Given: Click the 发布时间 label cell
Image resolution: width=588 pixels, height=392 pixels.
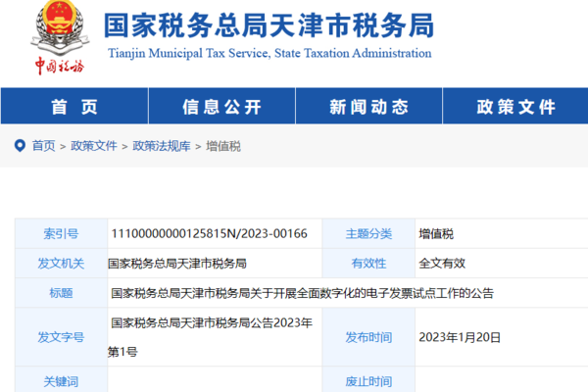Looking at the screenshot, I should pyautogui.click(x=368, y=337).
